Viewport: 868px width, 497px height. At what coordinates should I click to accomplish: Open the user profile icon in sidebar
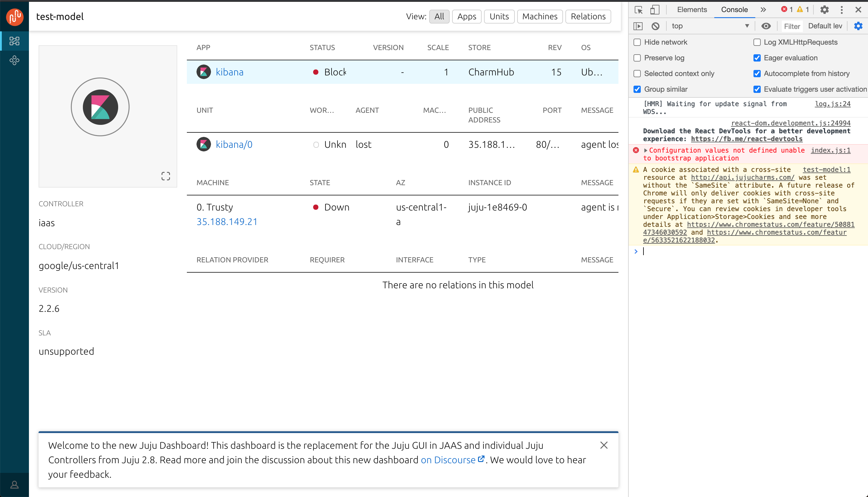pos(14,484)
